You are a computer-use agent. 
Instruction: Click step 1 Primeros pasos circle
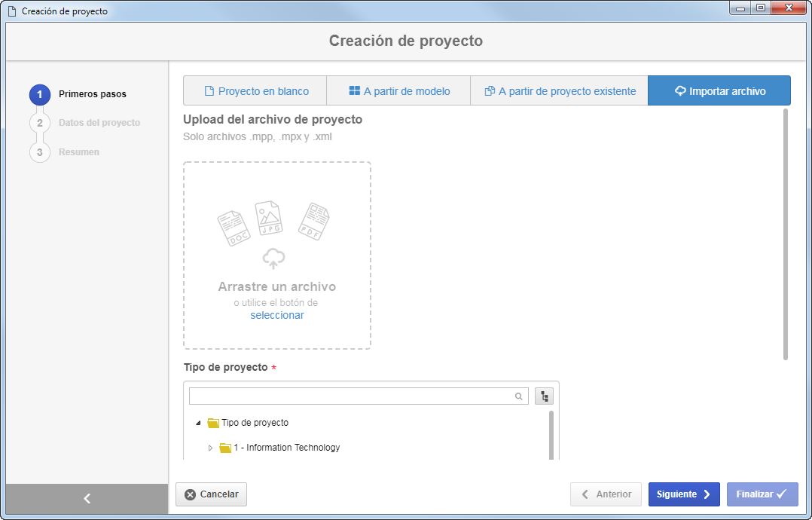(40, 95)
